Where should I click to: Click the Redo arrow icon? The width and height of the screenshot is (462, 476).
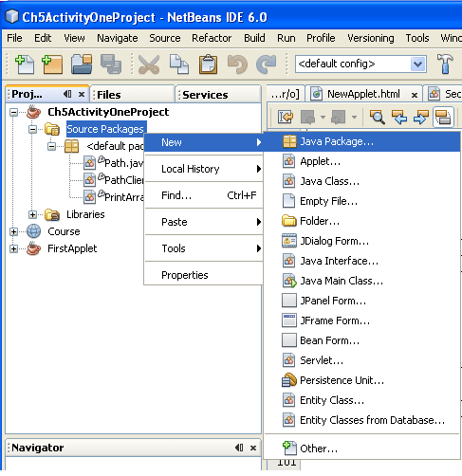click(x=267, y=64)
